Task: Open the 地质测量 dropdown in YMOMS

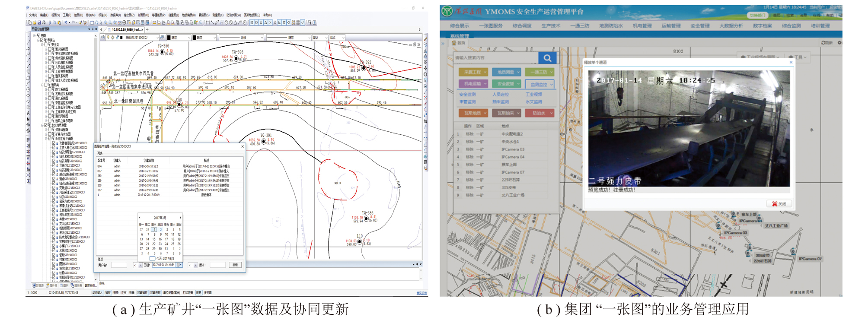Action: [507, 72]
